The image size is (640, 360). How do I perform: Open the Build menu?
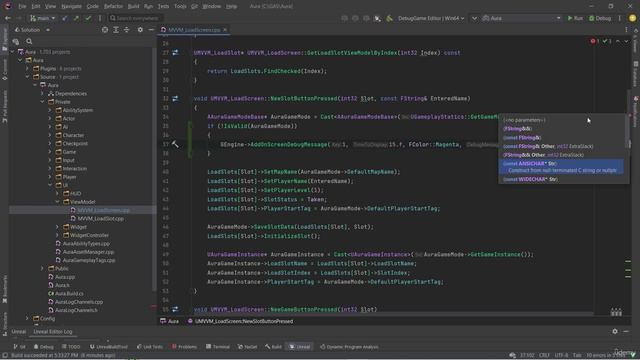(x=133, y=6)
